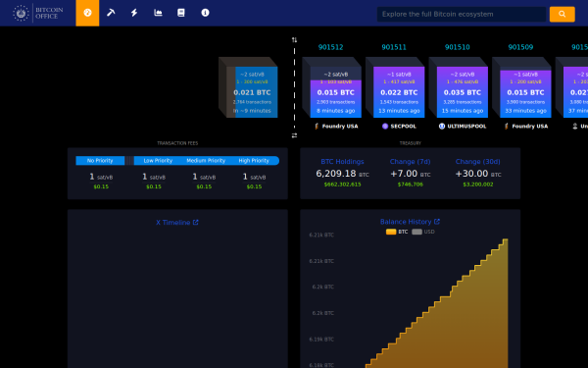Image resolution: width=588 pixels, height=368 pixels.
Task: Click the swap arrows icon below the dashed divider
Action: point(294,135)
